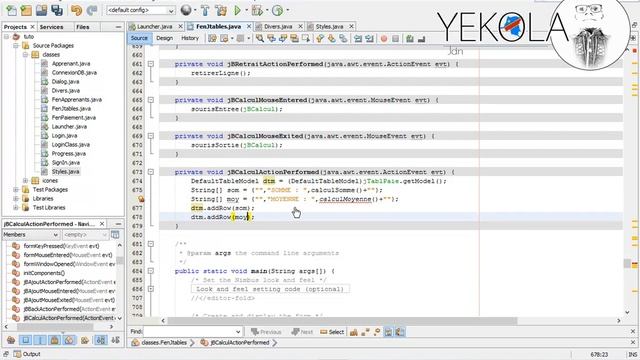
Task: Click the Profile Project icon
Action: (x=278, y=10)
